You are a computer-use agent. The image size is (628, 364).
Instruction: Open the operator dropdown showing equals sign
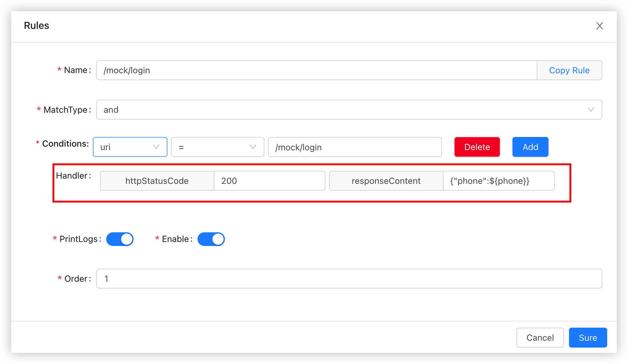[x=217, y=147]
